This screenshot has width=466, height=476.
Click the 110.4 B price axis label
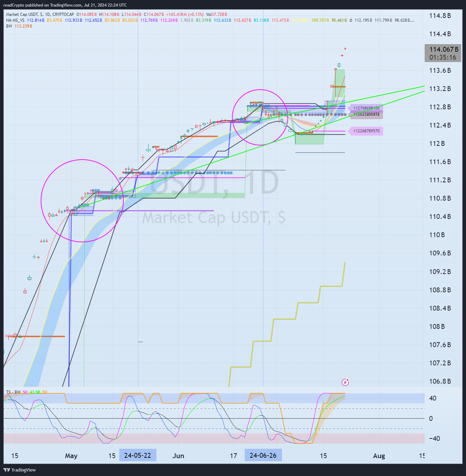440,216
